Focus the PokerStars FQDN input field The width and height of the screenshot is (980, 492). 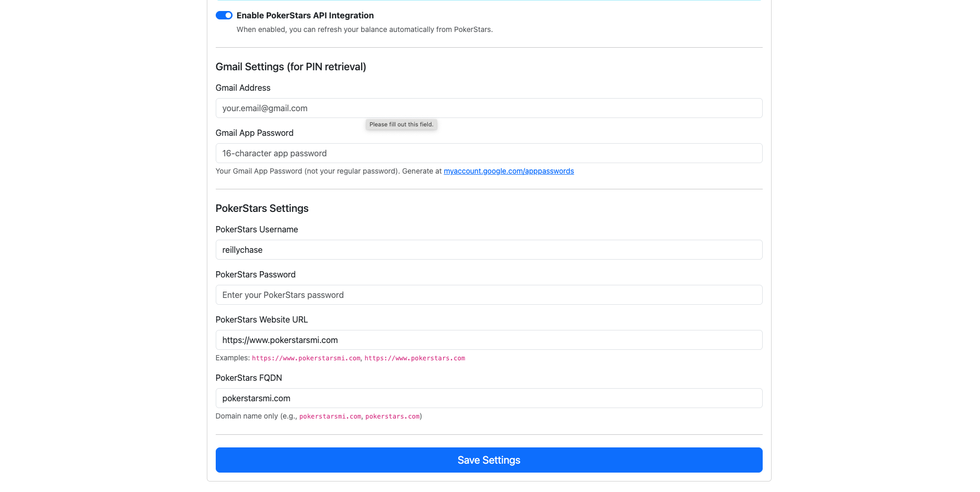pyautogui.click(x=489, y=398)
